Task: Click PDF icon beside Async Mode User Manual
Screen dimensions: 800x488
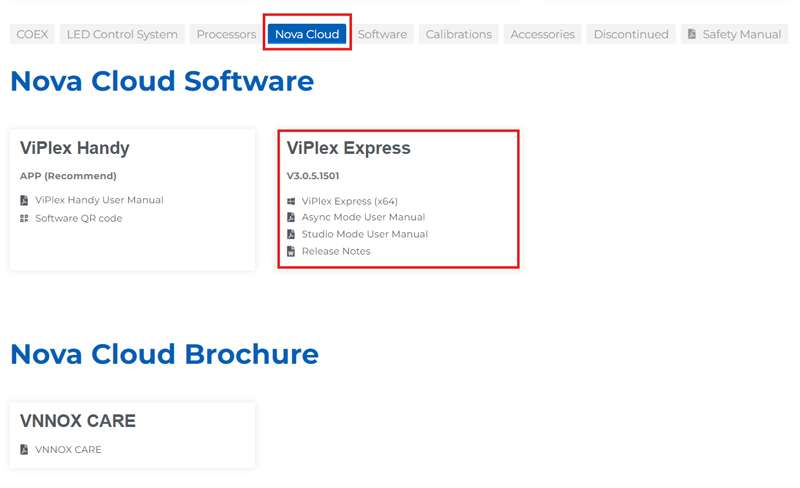Action: [x=291, y=217]
